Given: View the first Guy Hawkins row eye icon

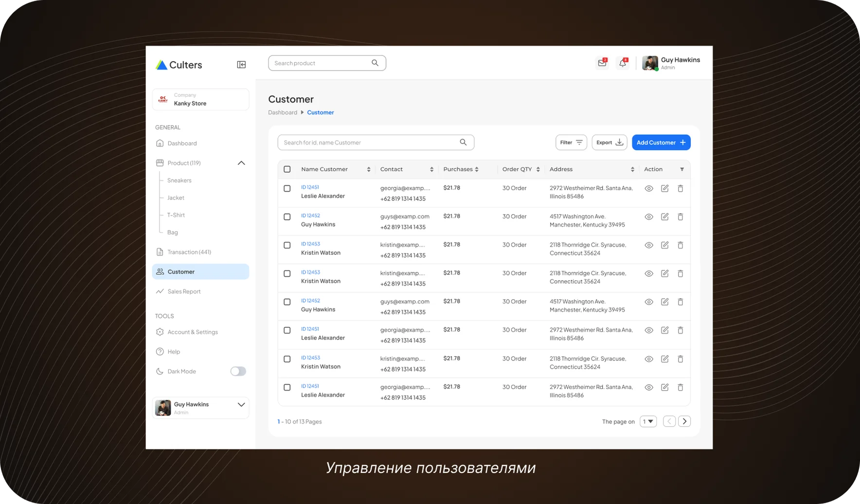Looking at the screenshot, I should pyautogui.click(x=649, y=216).
